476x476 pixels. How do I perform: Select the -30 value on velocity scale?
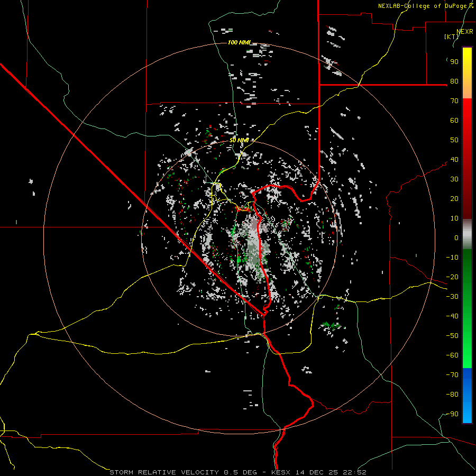pyautogui.click(x=452, y=297)
